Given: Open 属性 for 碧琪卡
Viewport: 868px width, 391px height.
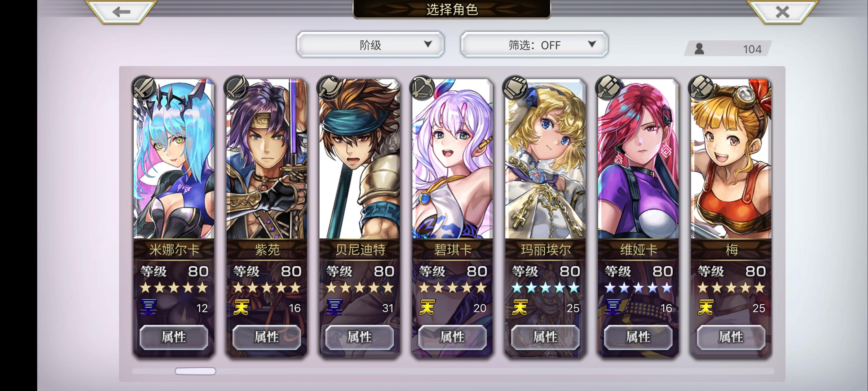Looking at the screenshot, I should tap(453, 337).
